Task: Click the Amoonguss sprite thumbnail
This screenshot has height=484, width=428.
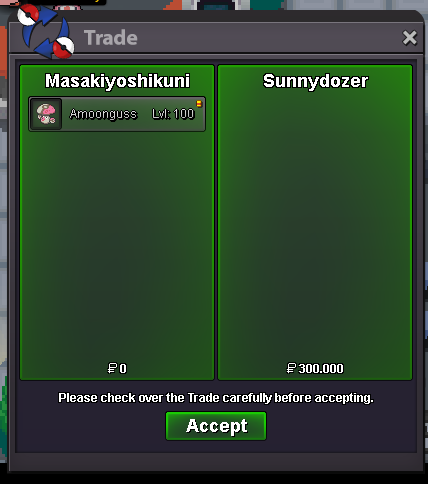Action: point(46,114)
